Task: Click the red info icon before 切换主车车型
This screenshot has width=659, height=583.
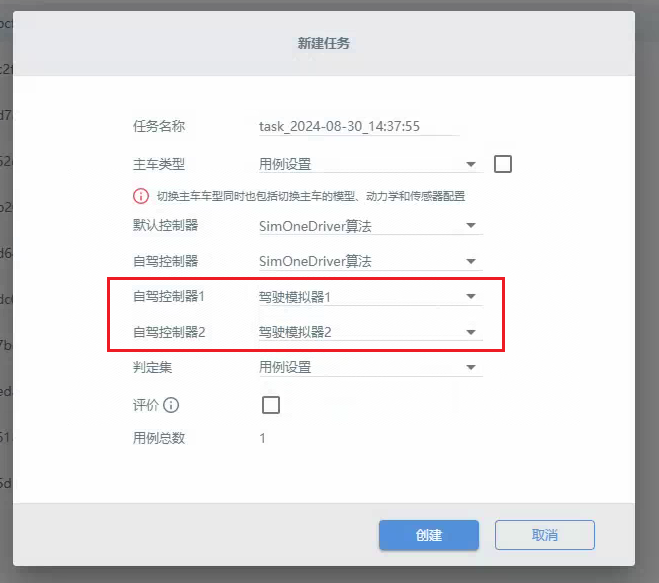Action: 141,196
